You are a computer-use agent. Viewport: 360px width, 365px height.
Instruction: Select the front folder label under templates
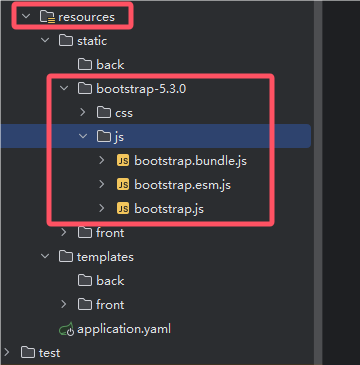coord(110,305)
